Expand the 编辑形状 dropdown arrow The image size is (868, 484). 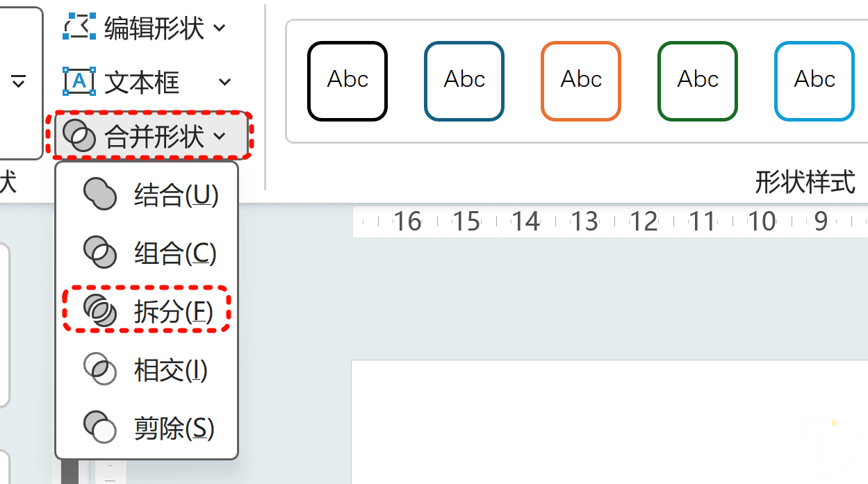click(x=219, y=28)
